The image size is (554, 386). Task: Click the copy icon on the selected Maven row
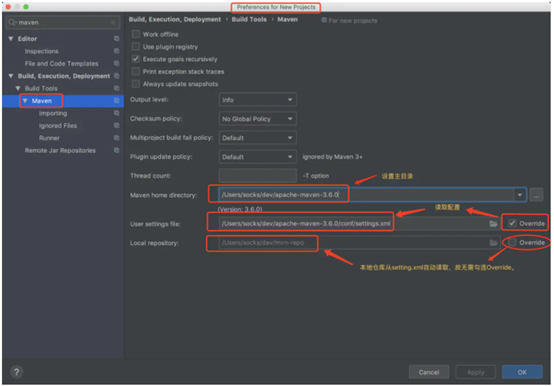[x=117, y=101]
